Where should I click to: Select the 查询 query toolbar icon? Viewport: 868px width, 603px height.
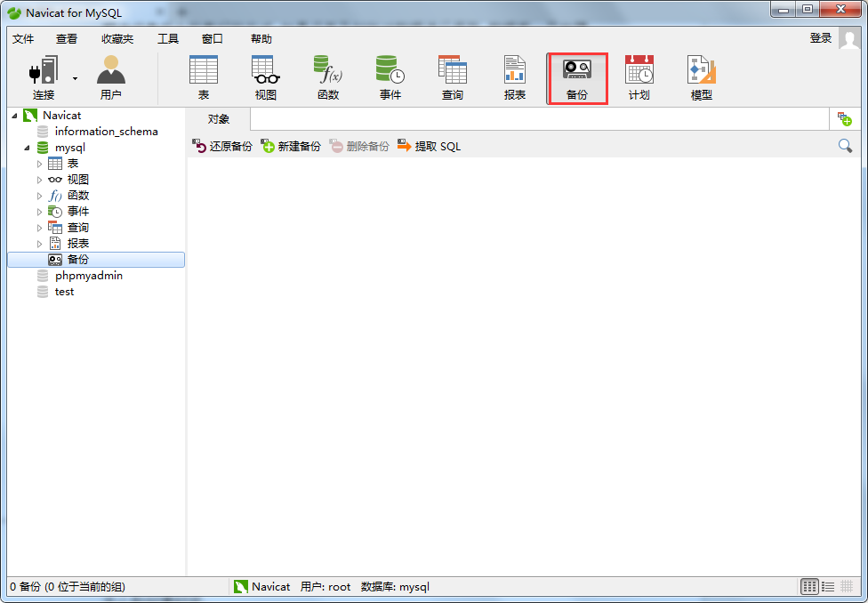[x=453, y=78]
